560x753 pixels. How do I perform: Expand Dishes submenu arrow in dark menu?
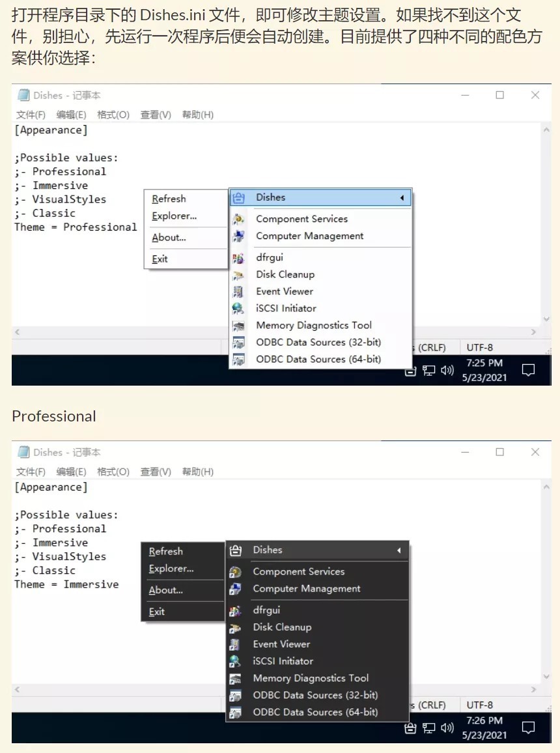[x=399, y=550]
